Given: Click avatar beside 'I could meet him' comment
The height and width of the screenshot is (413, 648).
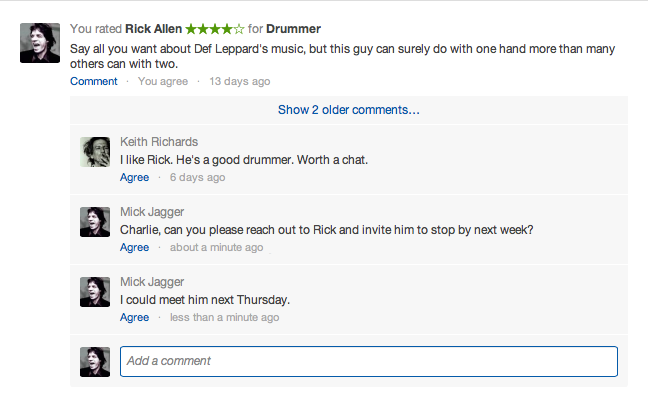Looking at the screenshot, I should [95, 292].
